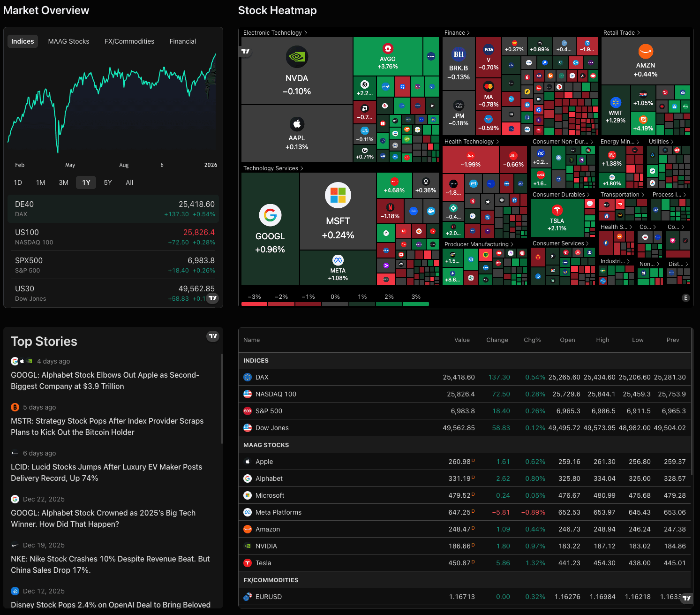Image resolution: width=700 pixels, height=615 pixels.
Task: Select the 3M time range
Action: [64, 182]
